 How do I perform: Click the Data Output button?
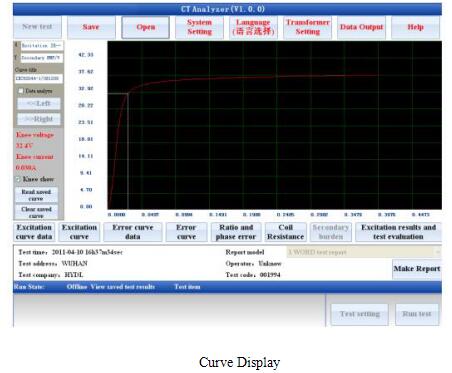[x=361, y=27]
